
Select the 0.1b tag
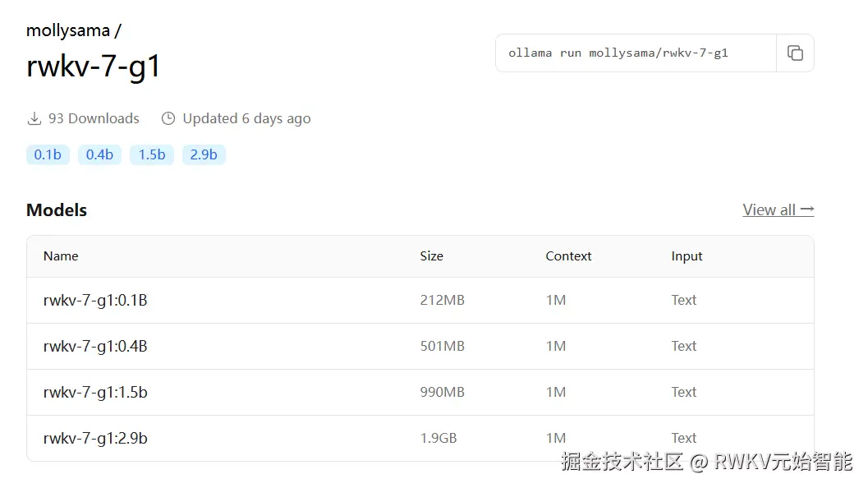[x=48, y=154]
